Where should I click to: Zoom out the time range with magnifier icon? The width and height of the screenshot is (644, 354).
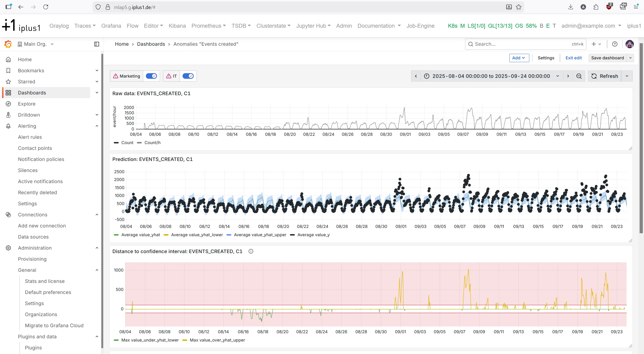coord(579,76)
